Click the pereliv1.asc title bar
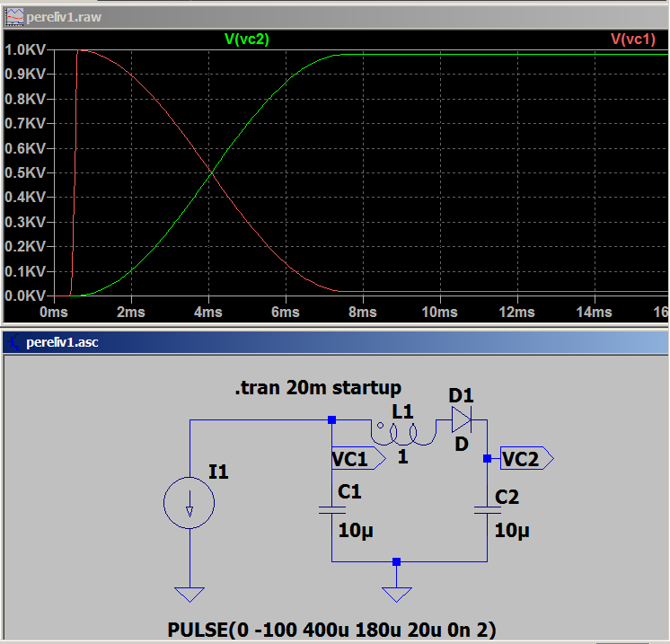 coord(341,342)
